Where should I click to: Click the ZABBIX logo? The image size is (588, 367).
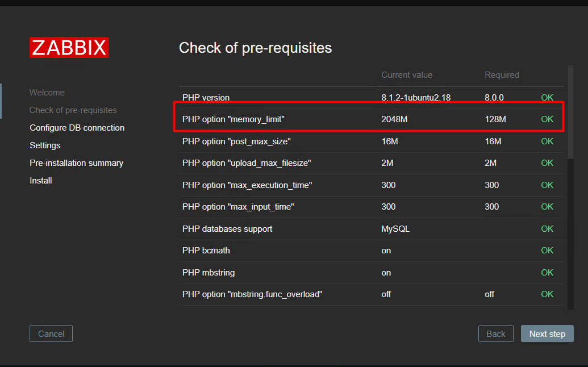69,47
